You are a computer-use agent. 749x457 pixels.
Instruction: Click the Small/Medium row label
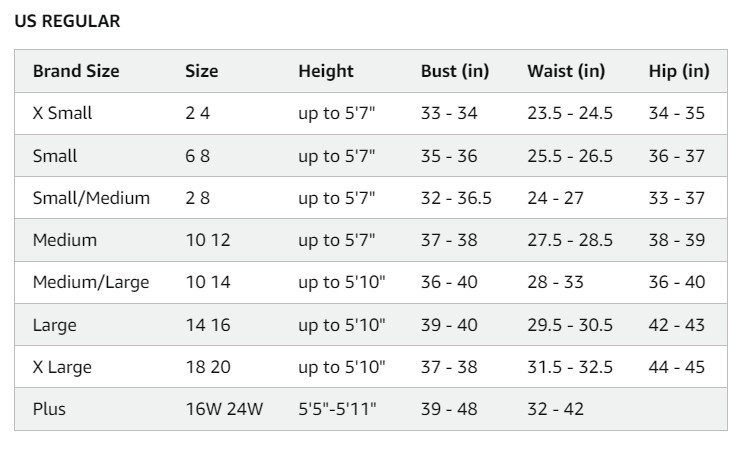(91, 198)
